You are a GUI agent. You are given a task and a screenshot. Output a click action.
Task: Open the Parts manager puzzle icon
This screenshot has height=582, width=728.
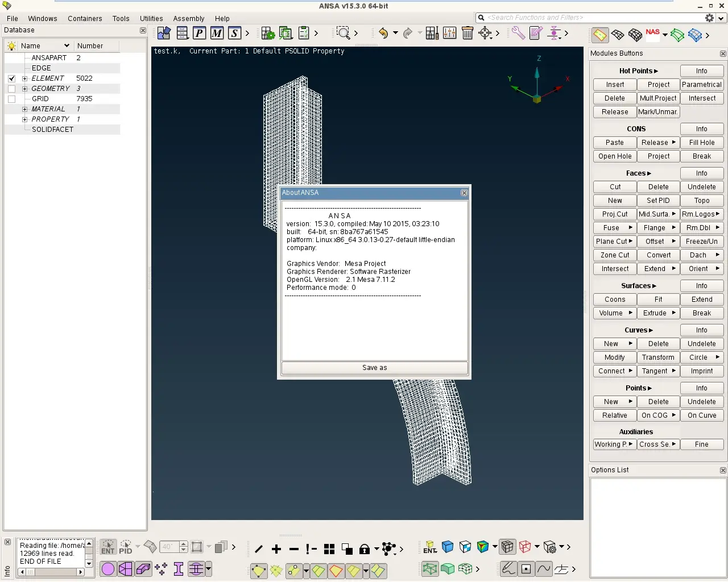tap(164, 34)
